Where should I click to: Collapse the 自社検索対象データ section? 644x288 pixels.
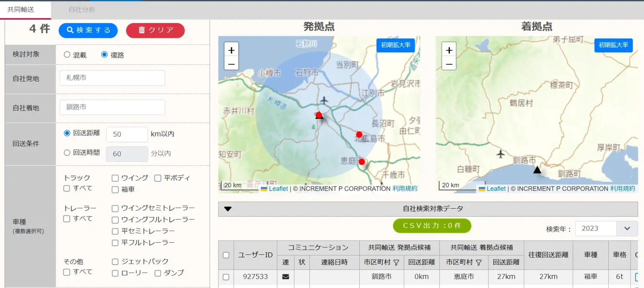pyautogui.click(x=228, y=209)
